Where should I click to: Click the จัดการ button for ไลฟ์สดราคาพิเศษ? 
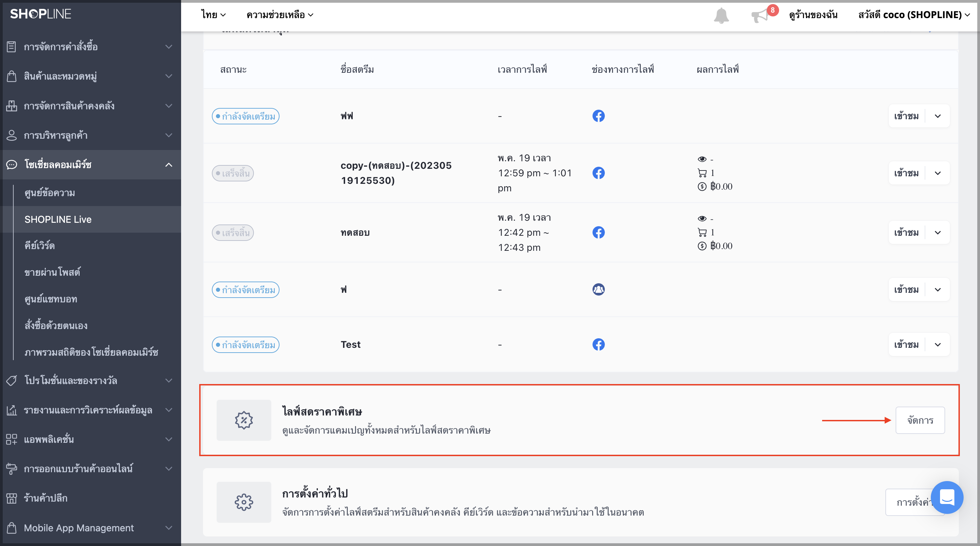(920, 420)
